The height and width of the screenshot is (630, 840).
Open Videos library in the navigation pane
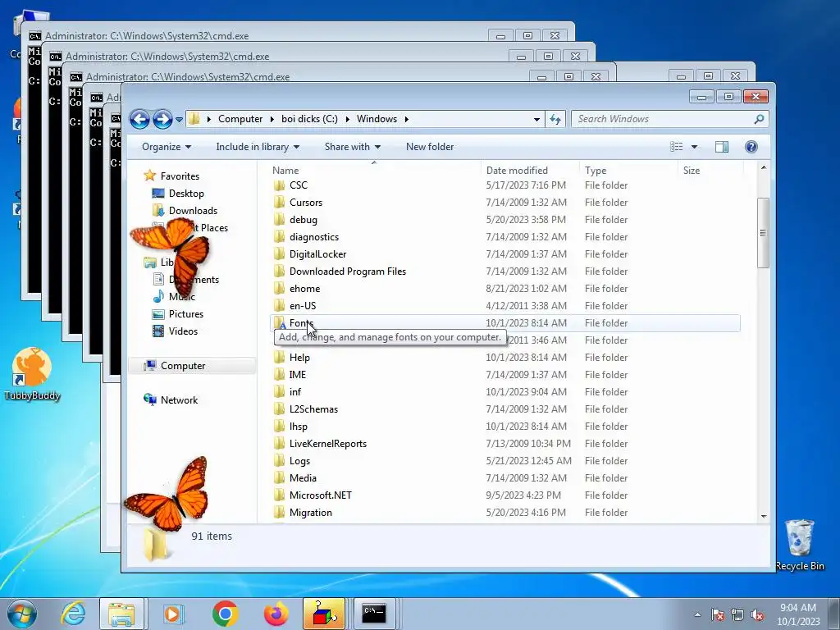[183, 331]
